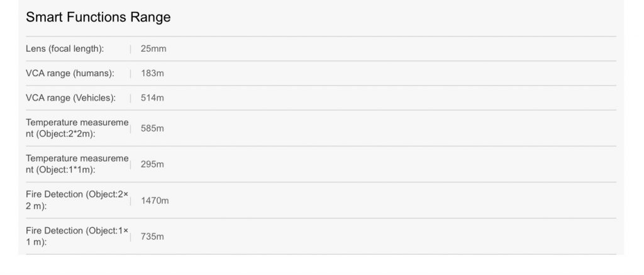
Task: Click the vertical separator in Lens row
Action: click(131, 49)
